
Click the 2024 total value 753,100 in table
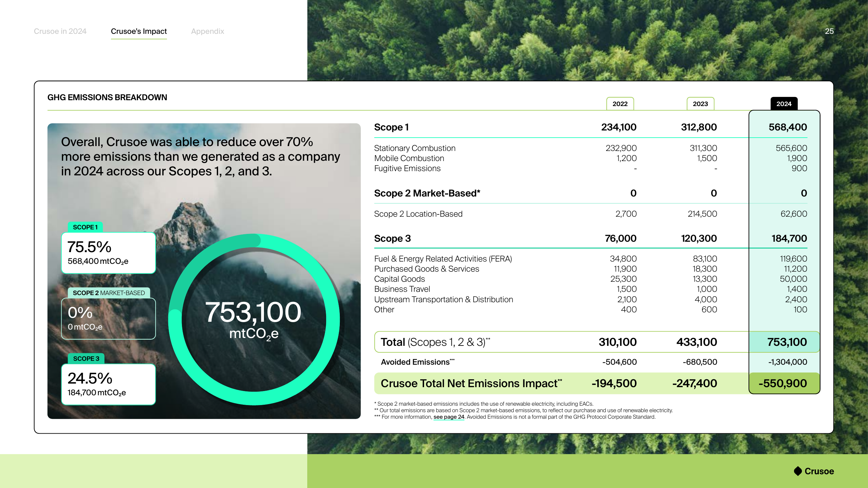[x=787, y=342]
